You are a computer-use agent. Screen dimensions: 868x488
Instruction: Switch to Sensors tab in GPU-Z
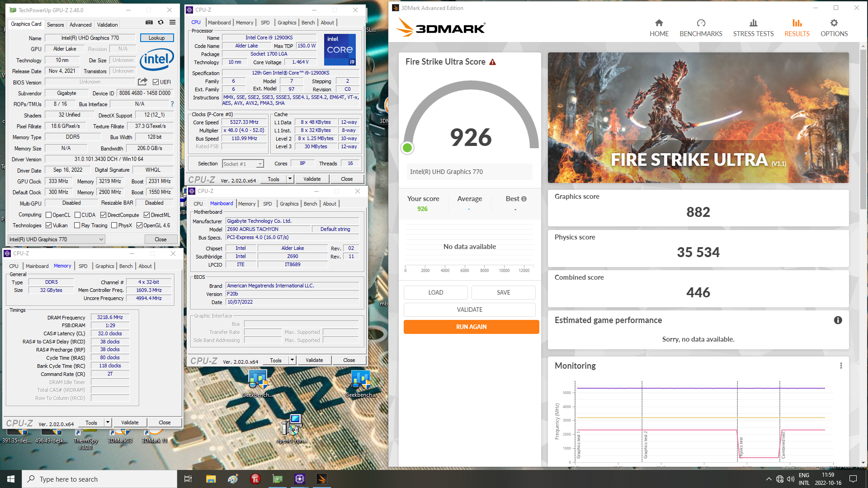55,25
